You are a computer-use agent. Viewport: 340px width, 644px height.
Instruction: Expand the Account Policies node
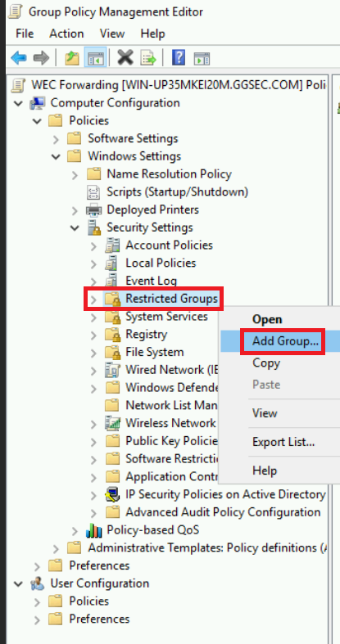click(x=93, y=246)
